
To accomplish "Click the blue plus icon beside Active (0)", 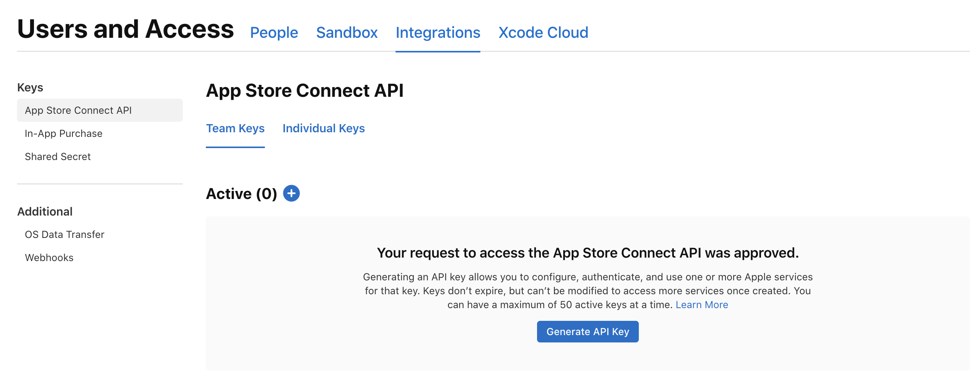I will click(x=291, y=193).
